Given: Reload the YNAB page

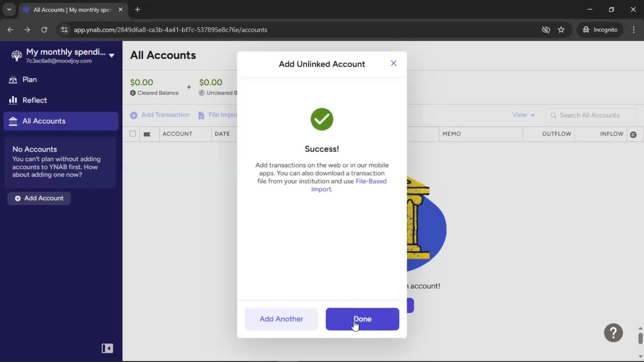Looking at the screenshot, I should [x=44, y=29].
